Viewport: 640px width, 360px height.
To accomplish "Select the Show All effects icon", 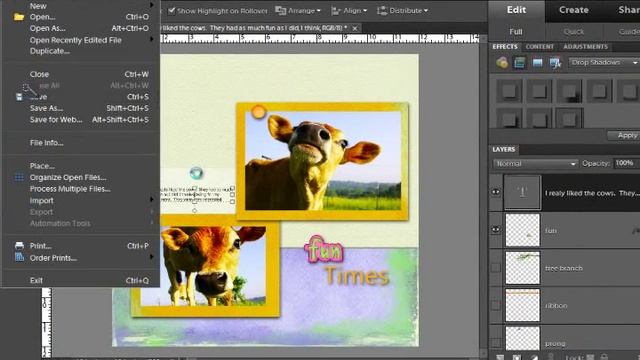I will (556, 62).
